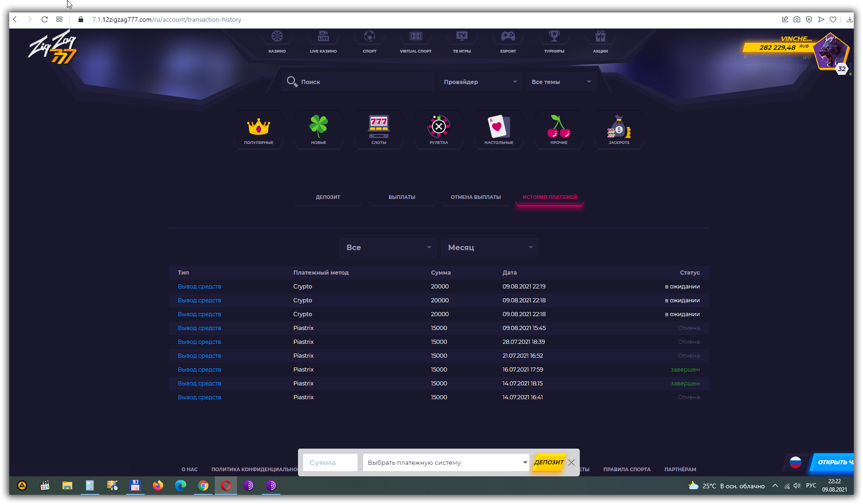
Task: Select the Jackpots money bag category
Action: pos(619,129)
